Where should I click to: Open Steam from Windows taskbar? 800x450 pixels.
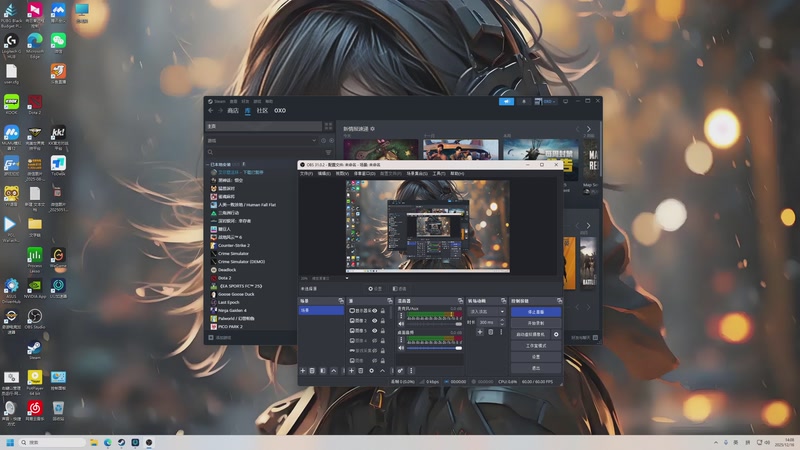coord(121,442)
